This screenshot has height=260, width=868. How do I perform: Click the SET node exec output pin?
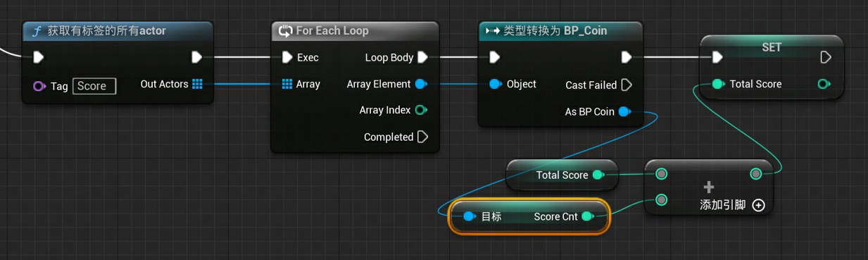click(x=826, y=57)
